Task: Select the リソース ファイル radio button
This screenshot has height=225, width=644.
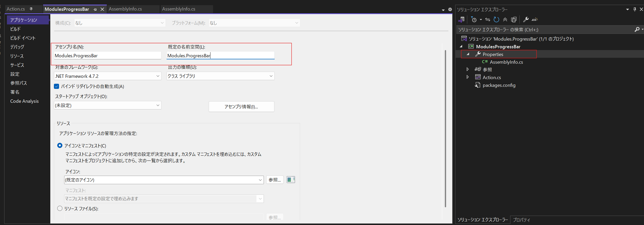Action: pos(60,208)
